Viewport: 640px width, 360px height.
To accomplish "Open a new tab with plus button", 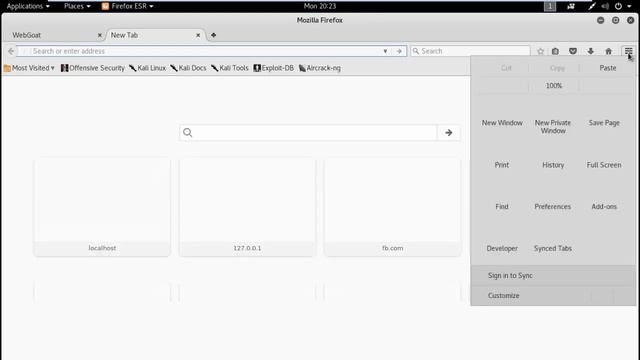I will 213,35.
